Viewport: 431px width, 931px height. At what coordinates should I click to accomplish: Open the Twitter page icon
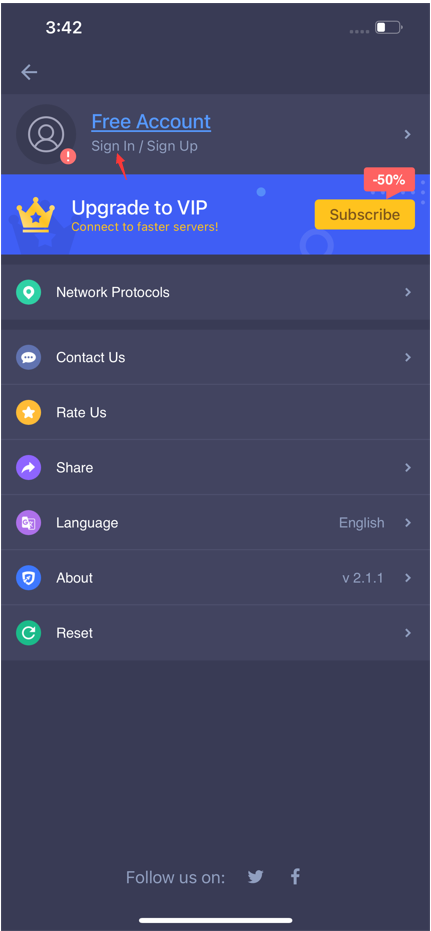pyautogui.click(x=255, y=876)
